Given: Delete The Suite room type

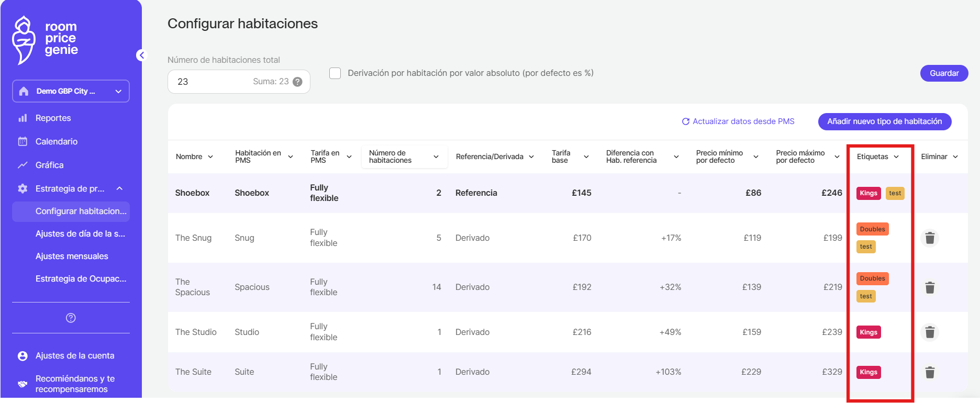Looking at the screenshot, I should pyautogui.click(x=930, y=372).
